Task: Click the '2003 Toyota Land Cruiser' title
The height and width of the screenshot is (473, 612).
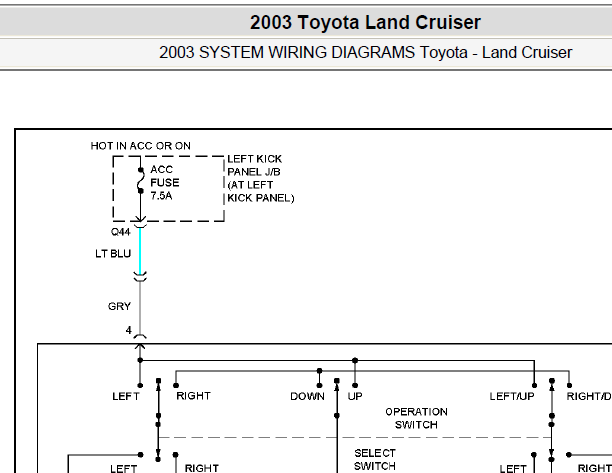Action: 365,22
